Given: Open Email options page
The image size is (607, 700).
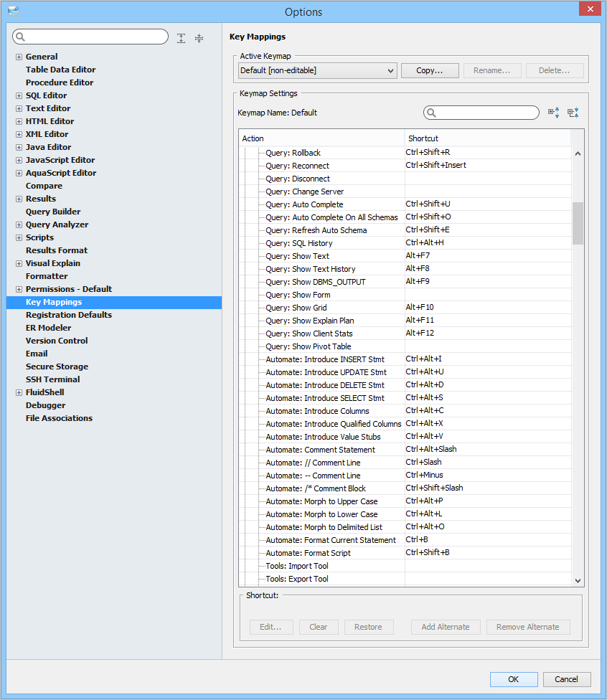Looking at the screenshot, I should tap(37, 354).
